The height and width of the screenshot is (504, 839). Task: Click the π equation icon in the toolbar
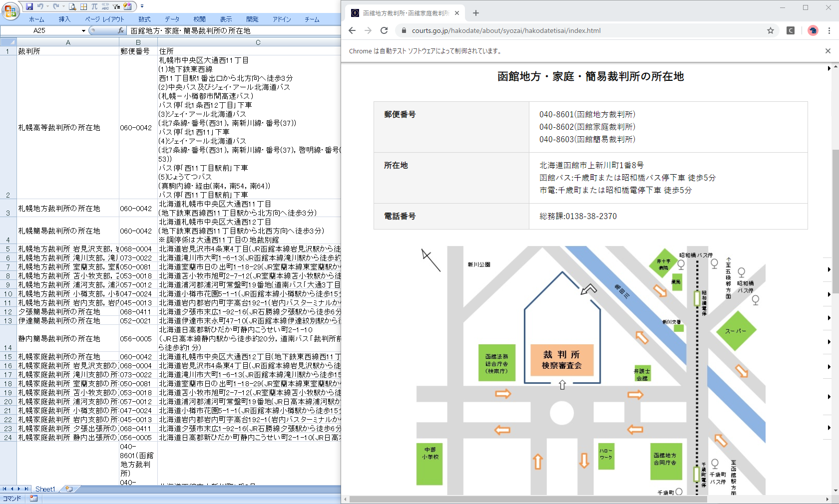pyautogui.click(x=95, y=6)
